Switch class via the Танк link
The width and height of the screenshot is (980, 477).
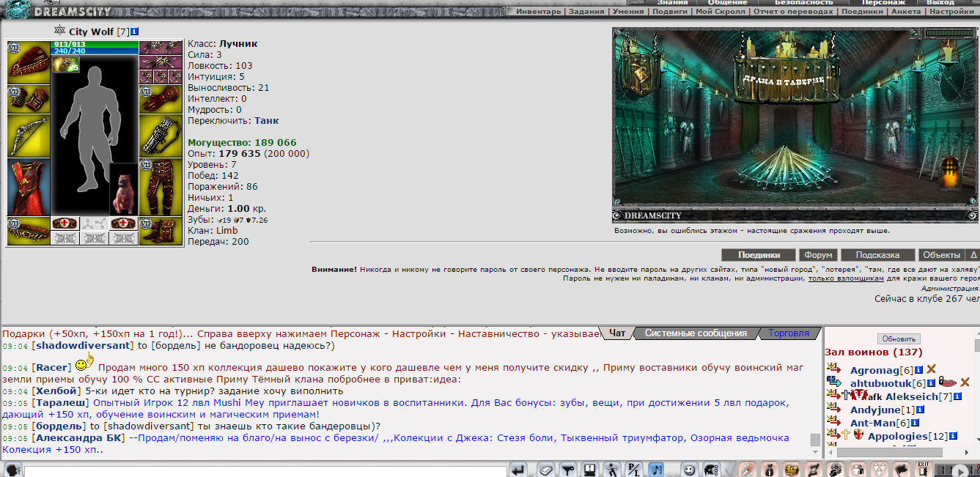[267, 120]
